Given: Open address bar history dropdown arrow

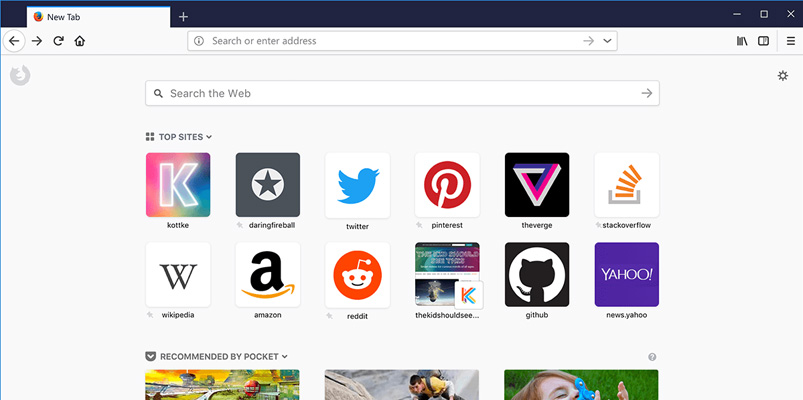Looking at the screenshot, I should click(x=607, y=41).
